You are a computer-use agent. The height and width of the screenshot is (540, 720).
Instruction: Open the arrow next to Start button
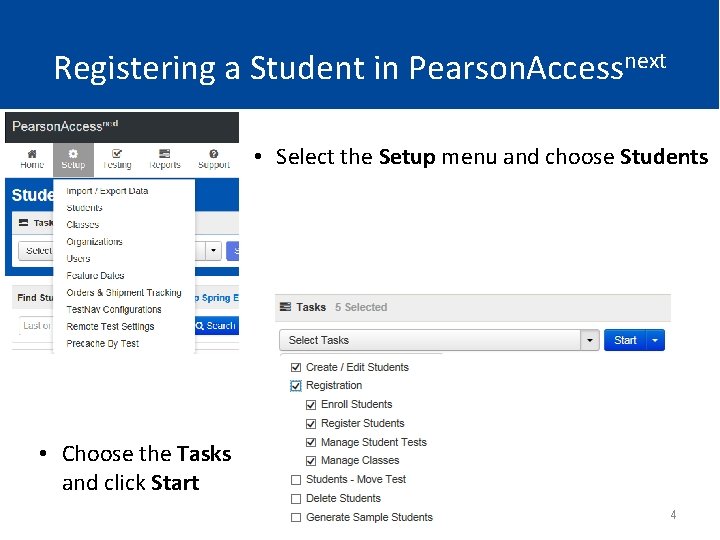(x=655, y=340)
